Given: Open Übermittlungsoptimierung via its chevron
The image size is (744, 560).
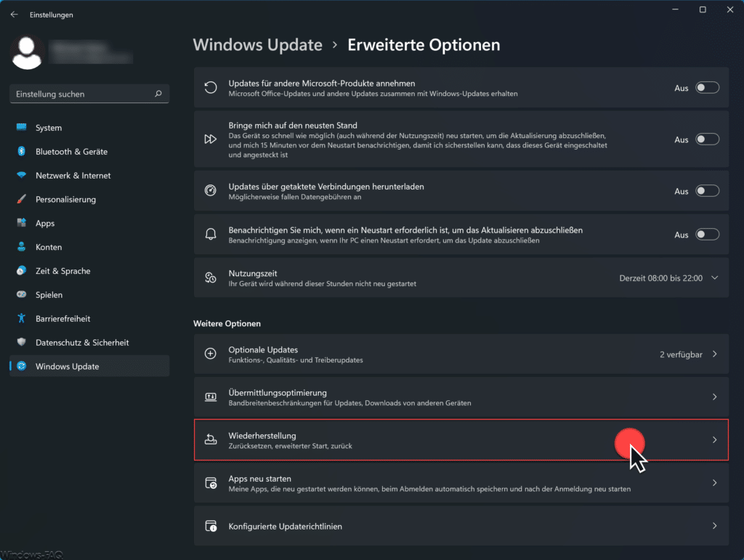Looking at the screenshot, I should tap(715, 397).
